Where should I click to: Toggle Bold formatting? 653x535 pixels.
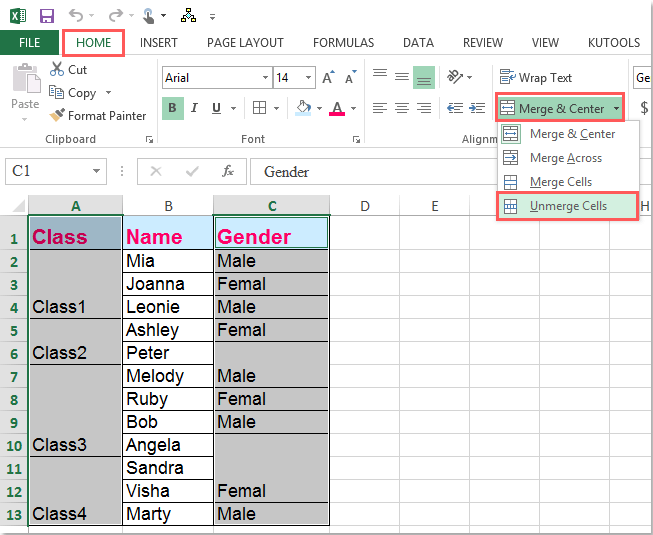(x=173, y=108)
